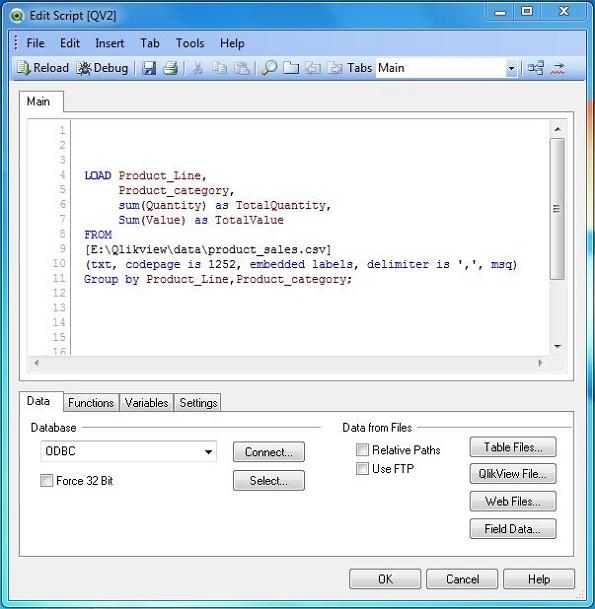Run script with the Reload button
The width and height of the screenshot is (595, 609).
pyautogui.click(x=43, y=68)
